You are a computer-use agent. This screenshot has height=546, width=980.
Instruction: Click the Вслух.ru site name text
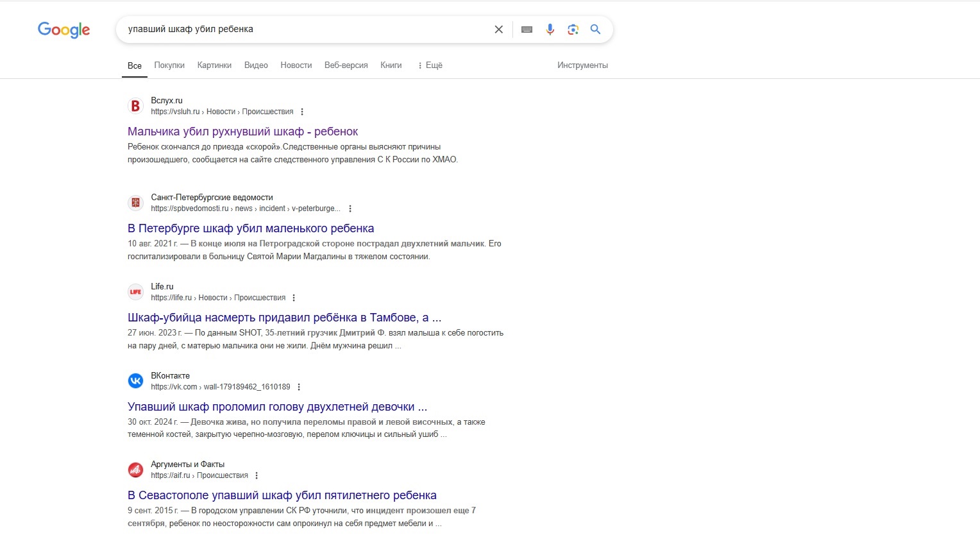[167, 101]
